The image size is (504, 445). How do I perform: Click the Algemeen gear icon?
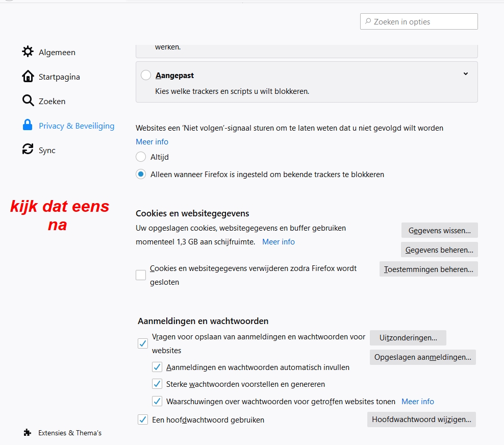point(28,52)
